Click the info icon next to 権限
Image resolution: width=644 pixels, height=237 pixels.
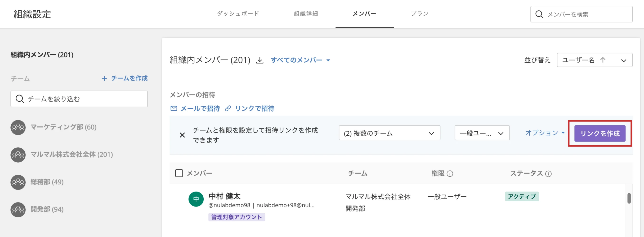[x=450, y=173]
